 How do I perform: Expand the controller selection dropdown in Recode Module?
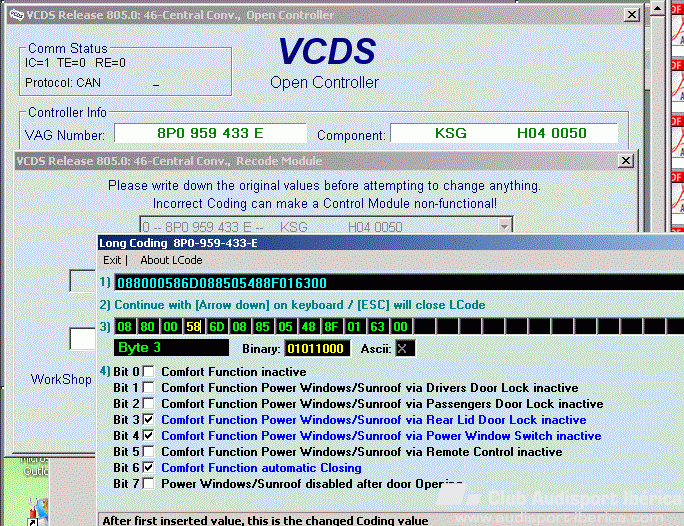pyautogui.click(x=504, y=226)
